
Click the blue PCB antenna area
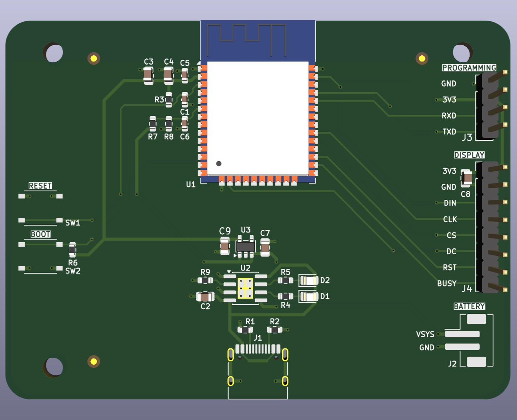pyautogui.click(x=258, y=41)
